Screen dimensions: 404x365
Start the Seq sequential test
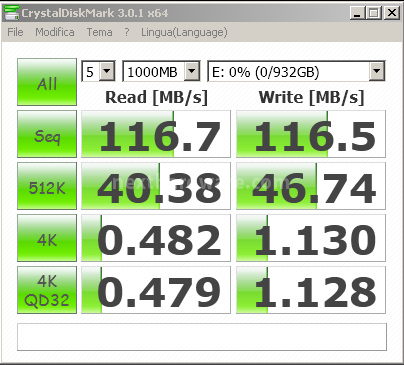click(x=47, y=134)
